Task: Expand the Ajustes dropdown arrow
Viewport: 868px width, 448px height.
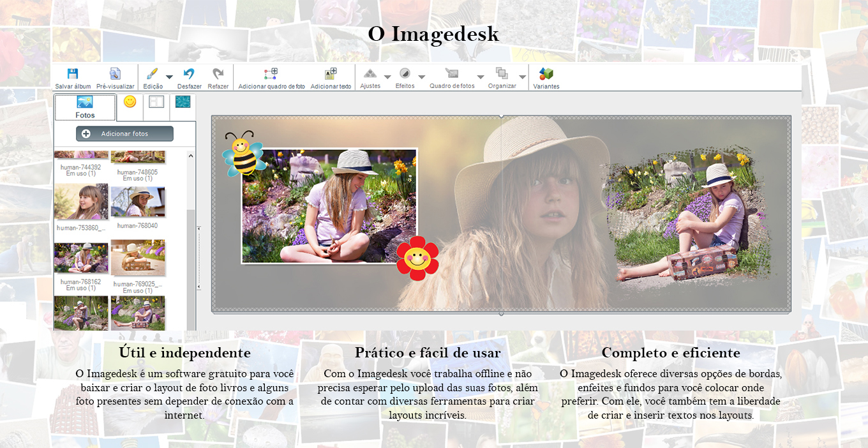Action: tap(387, 77)
